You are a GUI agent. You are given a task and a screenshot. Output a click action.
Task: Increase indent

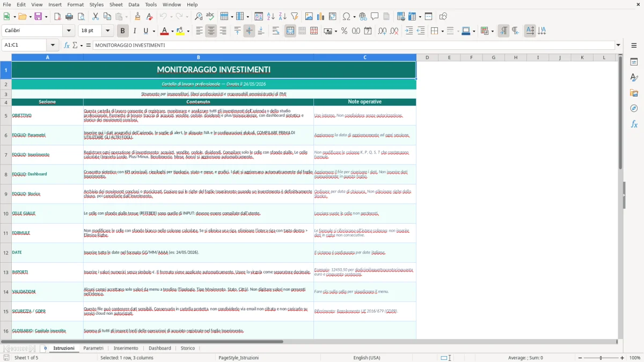[409, 31]
